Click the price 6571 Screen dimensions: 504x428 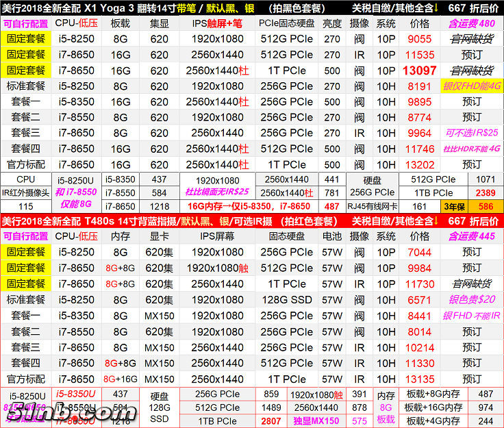pos(420,300)
